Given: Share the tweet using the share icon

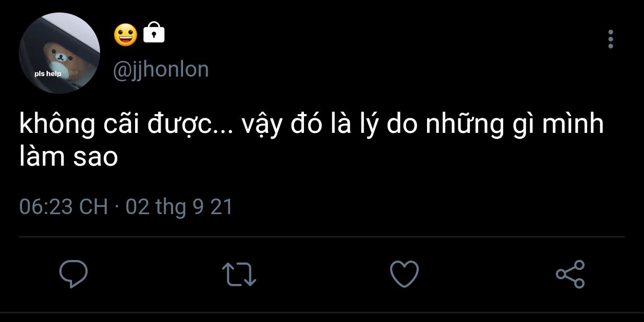Looking at the screenshot, I should tap(570, 274).
